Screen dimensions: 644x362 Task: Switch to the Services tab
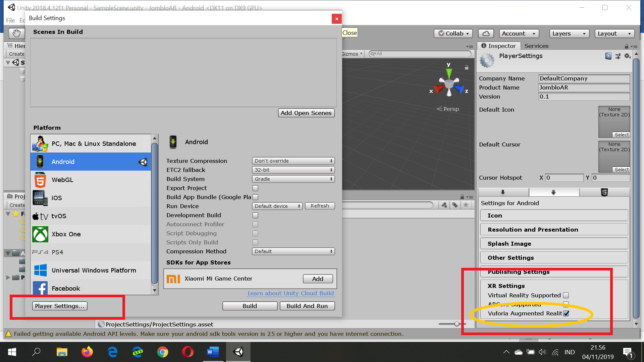[536, 46]
